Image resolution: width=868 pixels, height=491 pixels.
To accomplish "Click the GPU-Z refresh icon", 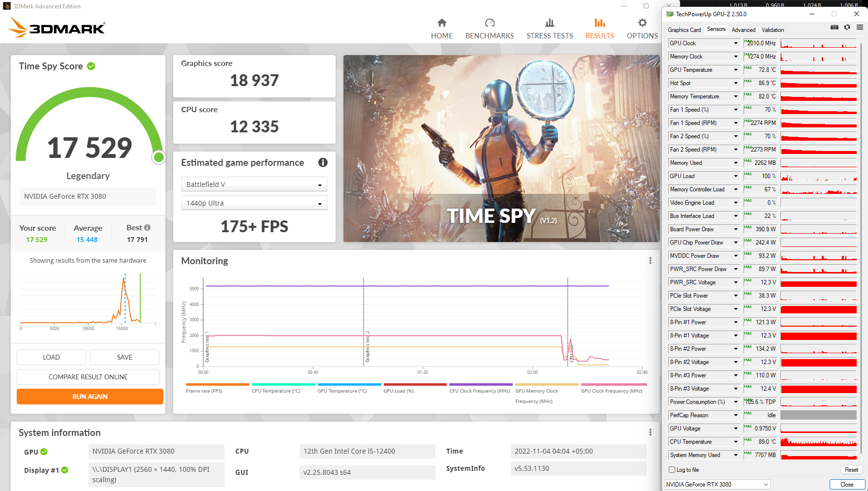I will (x=847, y=27).
